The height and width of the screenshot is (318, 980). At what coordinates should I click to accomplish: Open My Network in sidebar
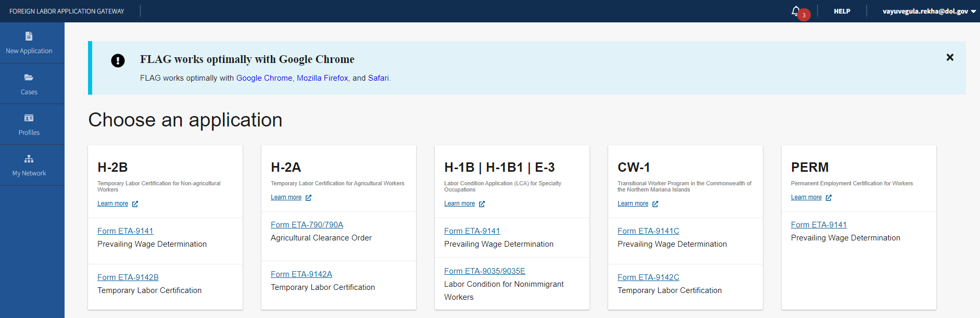32,165
